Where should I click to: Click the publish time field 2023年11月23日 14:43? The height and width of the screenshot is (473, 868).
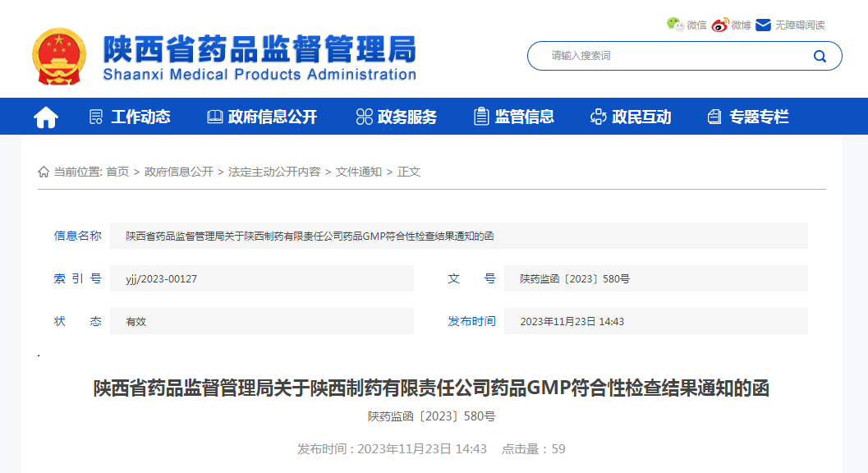tap(656, 321)
